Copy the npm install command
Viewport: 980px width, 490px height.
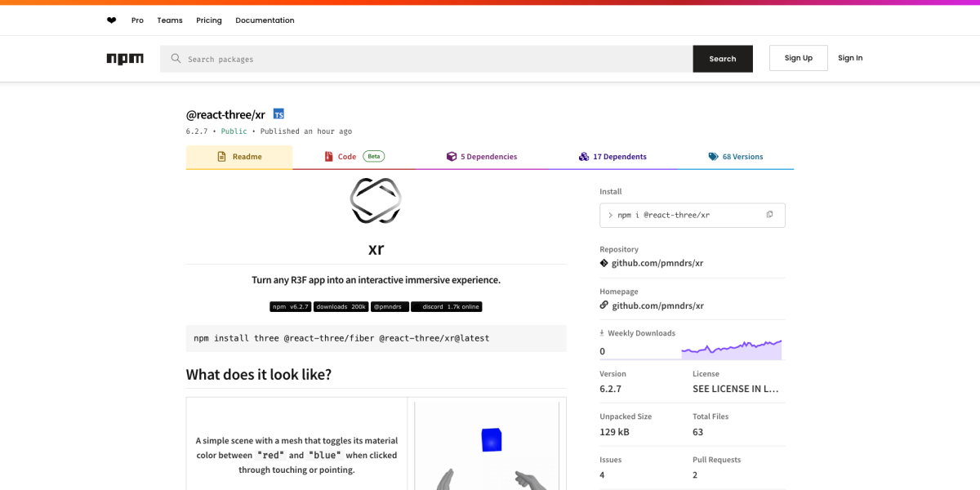[769, 215]
